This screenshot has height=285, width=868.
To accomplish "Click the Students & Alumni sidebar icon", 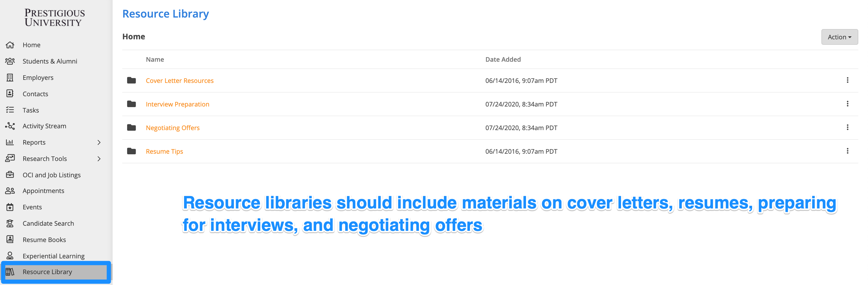I will point(10,61).
